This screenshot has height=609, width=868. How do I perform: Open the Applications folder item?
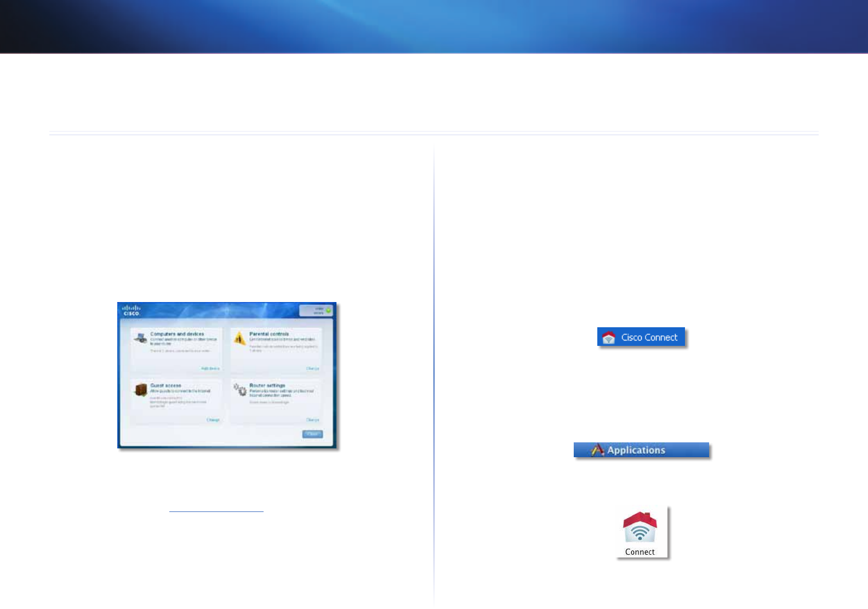pyautogui.click(x=641, y=450)
